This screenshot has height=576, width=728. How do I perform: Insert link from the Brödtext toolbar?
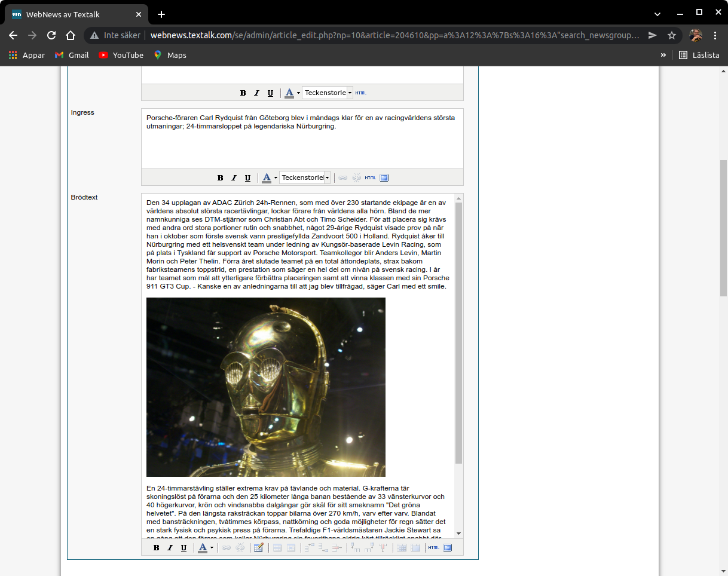(x=227, y=547)
